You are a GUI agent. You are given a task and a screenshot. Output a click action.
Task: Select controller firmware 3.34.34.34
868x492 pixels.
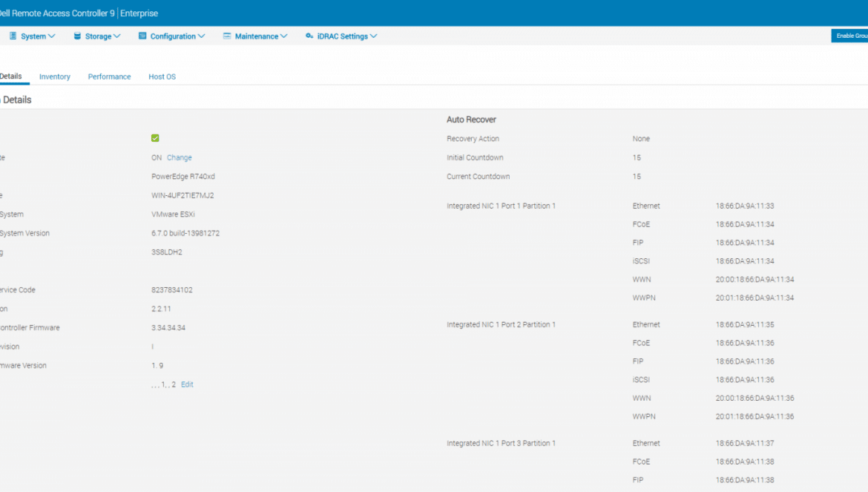pos(168,328)
